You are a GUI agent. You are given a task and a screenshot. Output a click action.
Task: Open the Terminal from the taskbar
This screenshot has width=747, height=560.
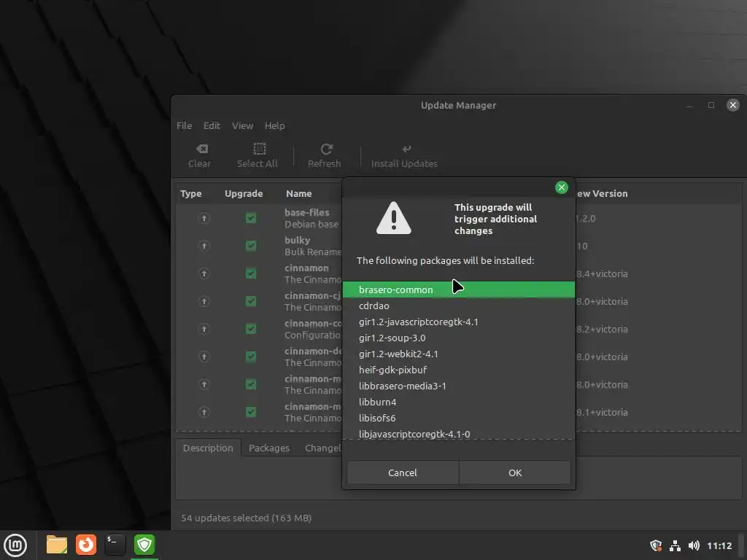click(x=115, y=545)
